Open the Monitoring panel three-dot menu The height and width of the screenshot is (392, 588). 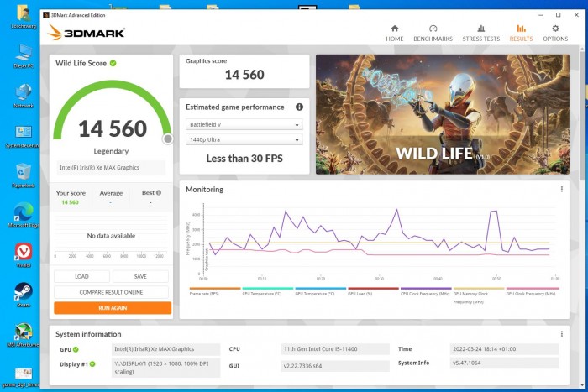tap(561, 190)
